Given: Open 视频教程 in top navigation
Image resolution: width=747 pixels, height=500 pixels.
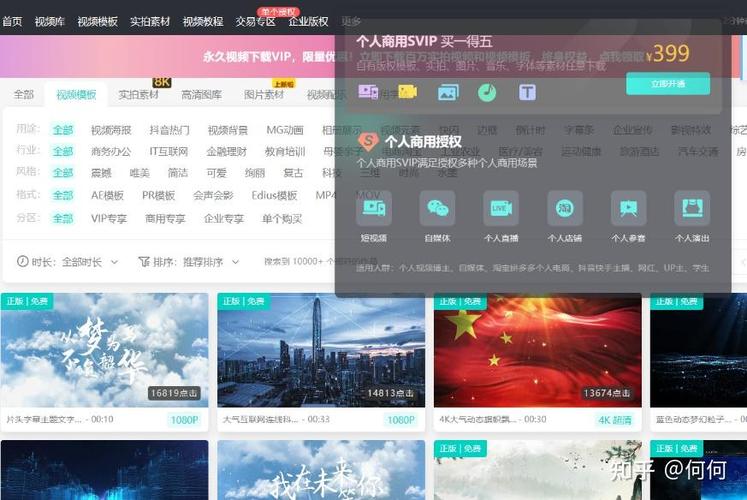Looking at the screenshot, I should point(203,21).
